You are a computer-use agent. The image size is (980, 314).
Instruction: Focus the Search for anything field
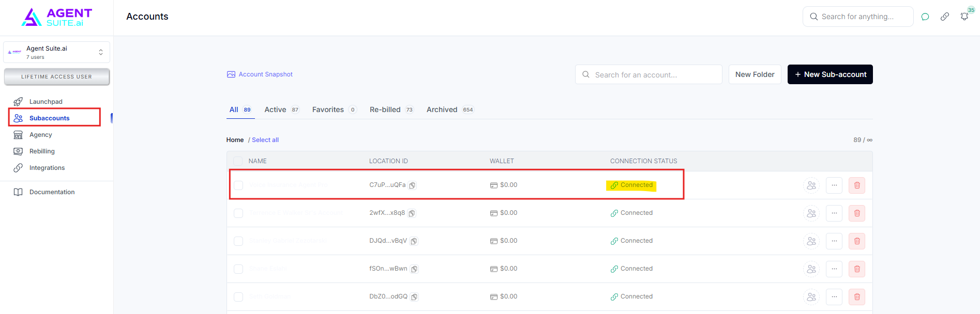(x=858, y=17)
